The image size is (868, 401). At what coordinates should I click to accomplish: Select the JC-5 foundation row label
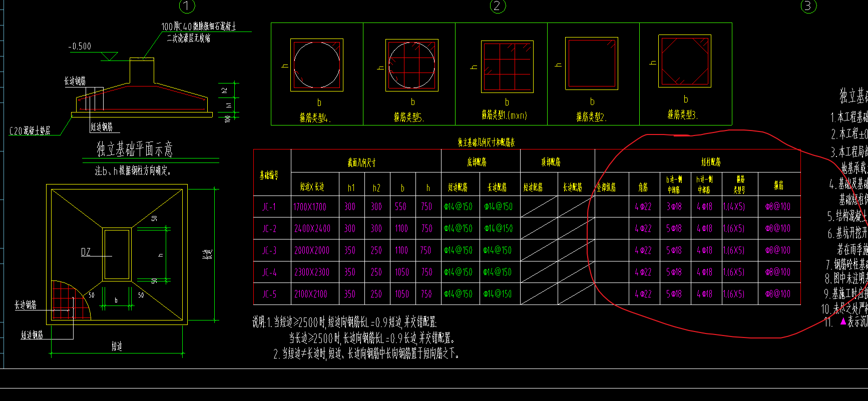pyautogui.click(x=269, y=294)
